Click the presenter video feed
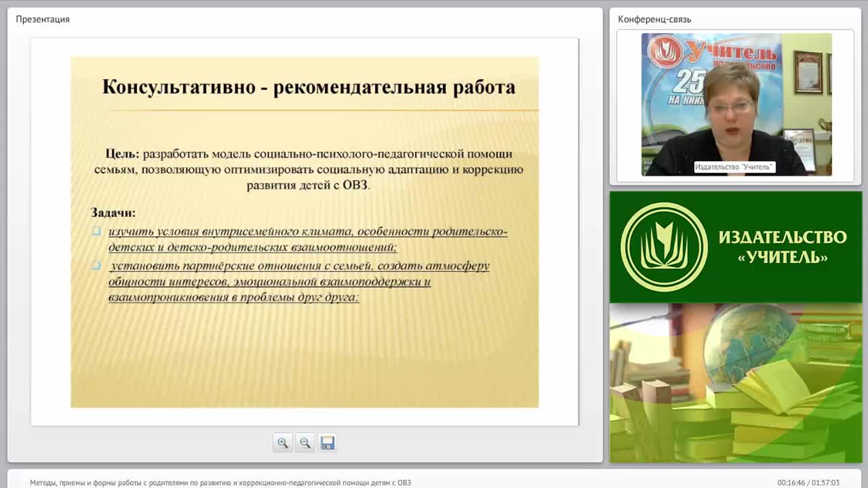 tap(736, 104)
